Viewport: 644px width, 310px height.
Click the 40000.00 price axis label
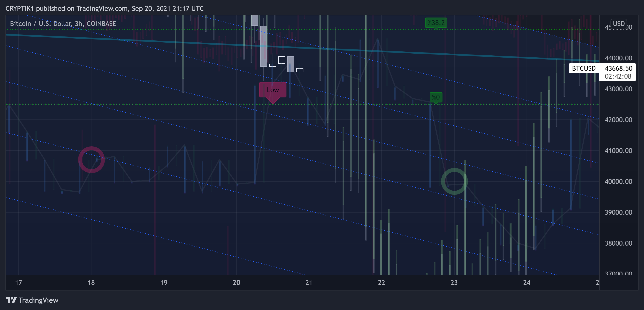click(618, 182)
